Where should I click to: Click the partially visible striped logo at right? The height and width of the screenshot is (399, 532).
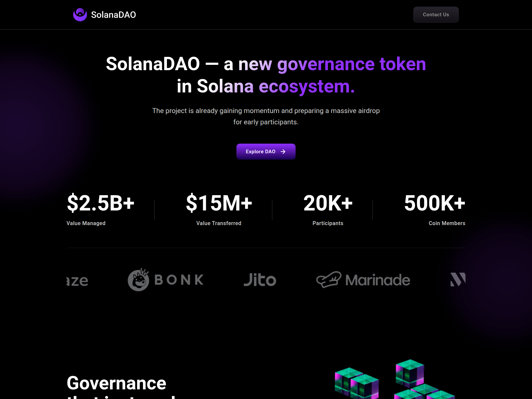click(x=458, y=279)
